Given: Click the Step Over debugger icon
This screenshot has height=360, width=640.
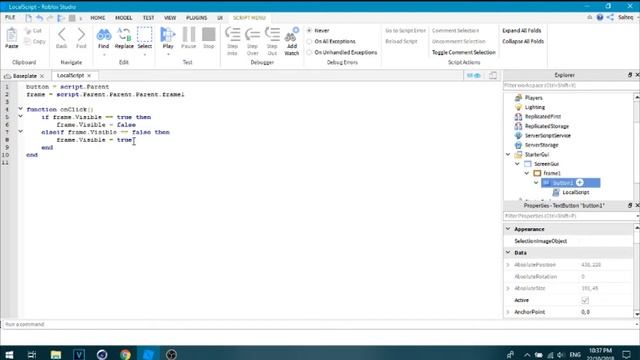Looking at the screenshot, I should coord(253,35).
